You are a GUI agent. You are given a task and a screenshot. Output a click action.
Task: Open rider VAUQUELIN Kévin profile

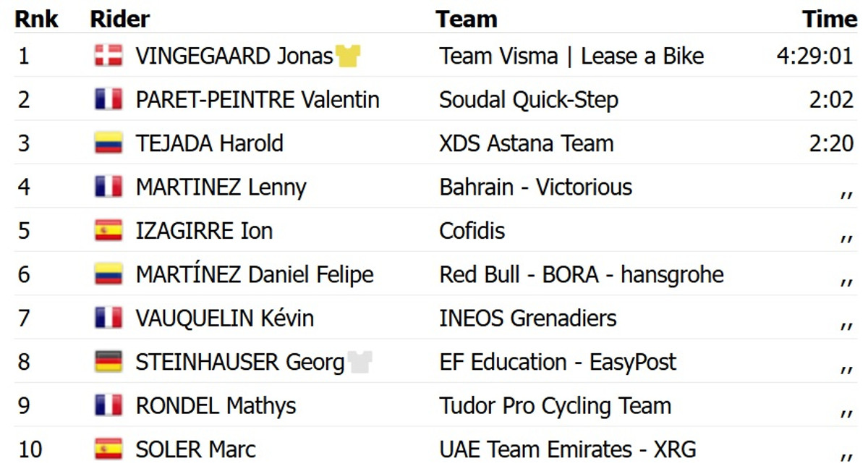coord(224,318)
